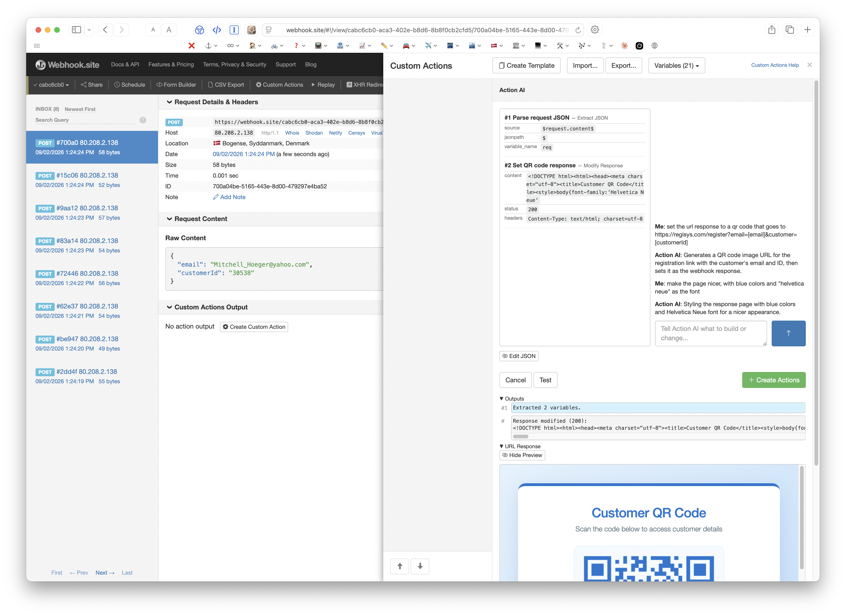Collapse the URL Response disclosure triangle
The width and height of the screenshot is (846, 616).
click(x=501, y=446)
